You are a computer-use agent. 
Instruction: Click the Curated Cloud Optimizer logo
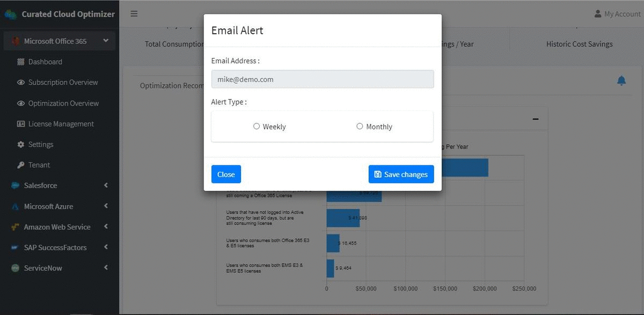tap(10, 14)
